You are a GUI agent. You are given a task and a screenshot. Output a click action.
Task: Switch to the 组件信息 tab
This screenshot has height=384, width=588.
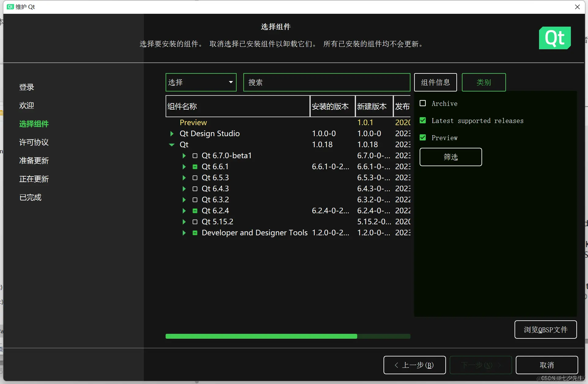pos(435,82)
